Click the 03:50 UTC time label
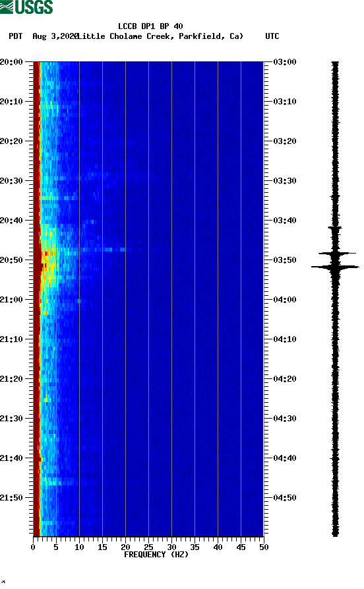 click(285, 260)
